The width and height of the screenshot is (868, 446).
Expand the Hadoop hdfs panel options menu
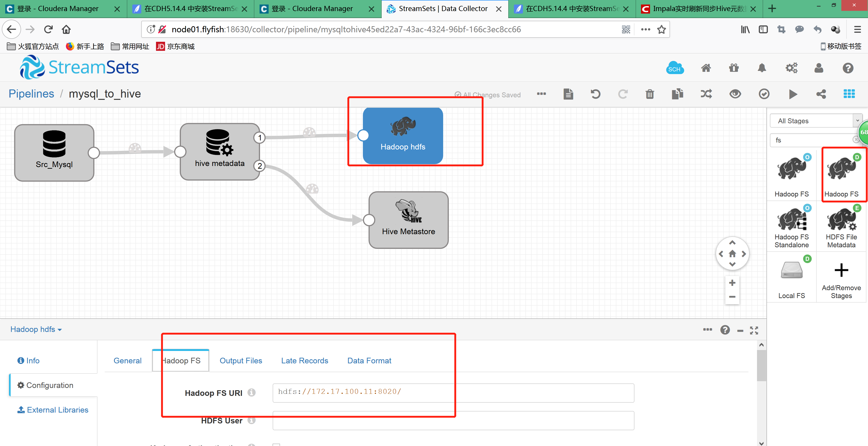708,329
